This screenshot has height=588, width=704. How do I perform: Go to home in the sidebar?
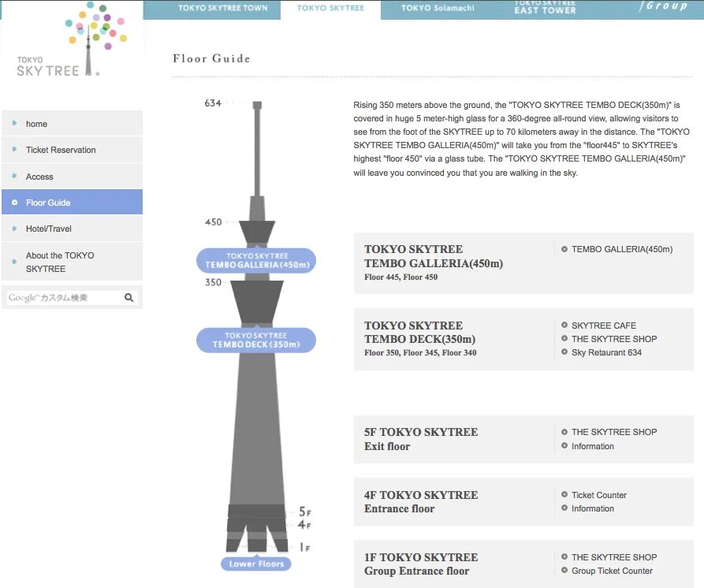pyautogui.click(x=72, y=124)
